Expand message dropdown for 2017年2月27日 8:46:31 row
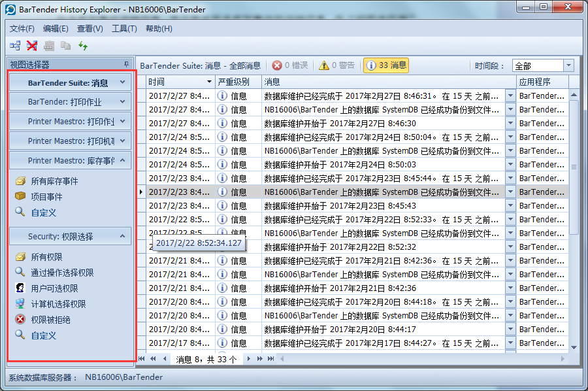 tap(510, 95)
